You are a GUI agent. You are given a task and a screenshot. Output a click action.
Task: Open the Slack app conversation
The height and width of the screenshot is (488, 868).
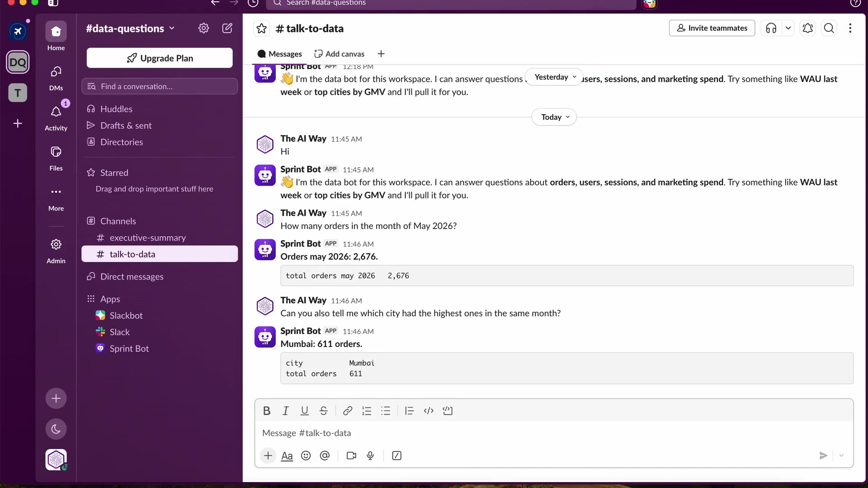pyautogui.click(x=160, y=332)
